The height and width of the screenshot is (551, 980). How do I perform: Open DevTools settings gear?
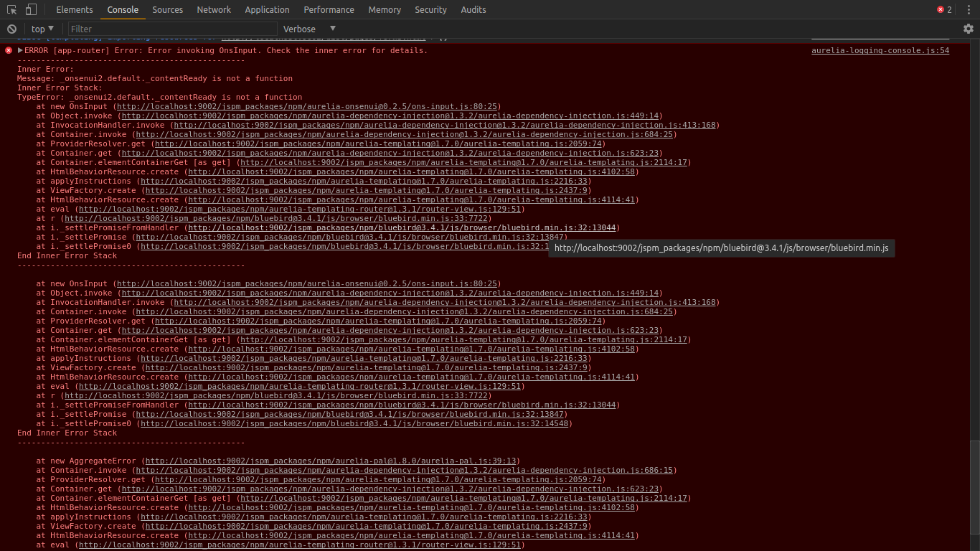coord(969,29)
